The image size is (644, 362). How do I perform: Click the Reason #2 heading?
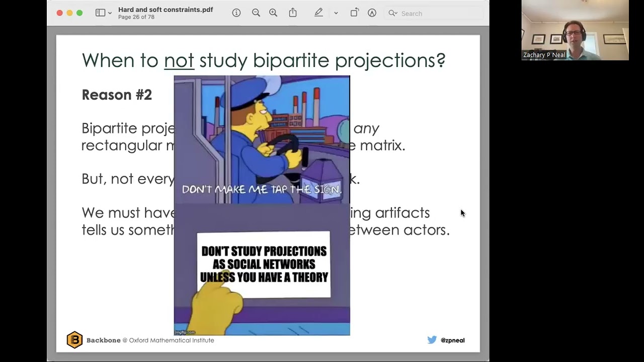point(117,95)
